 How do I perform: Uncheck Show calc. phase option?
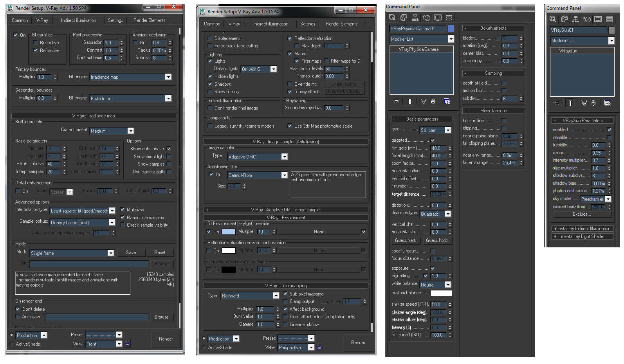[x=169, y=149]
